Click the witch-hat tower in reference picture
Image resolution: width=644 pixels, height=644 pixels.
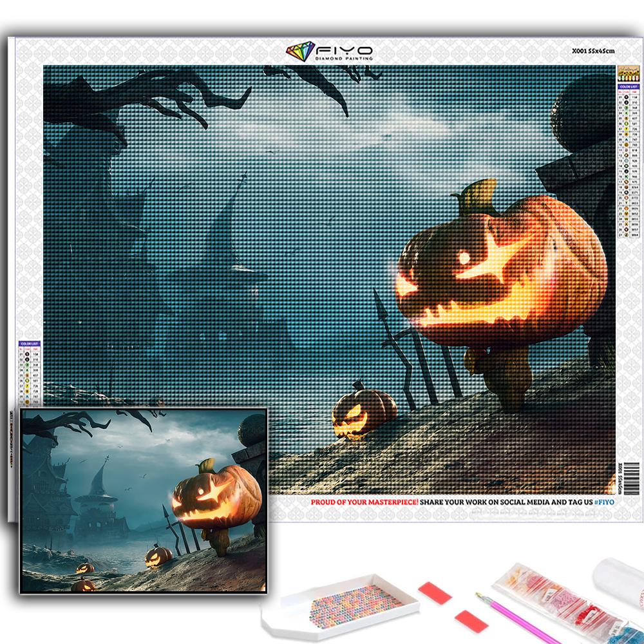[99, 489]
